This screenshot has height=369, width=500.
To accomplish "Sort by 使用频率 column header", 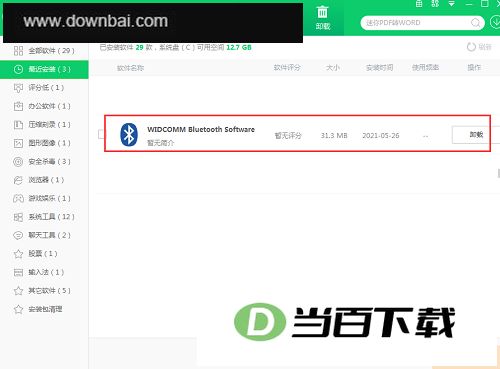I will pyautogui.click(x=425, y=68).
